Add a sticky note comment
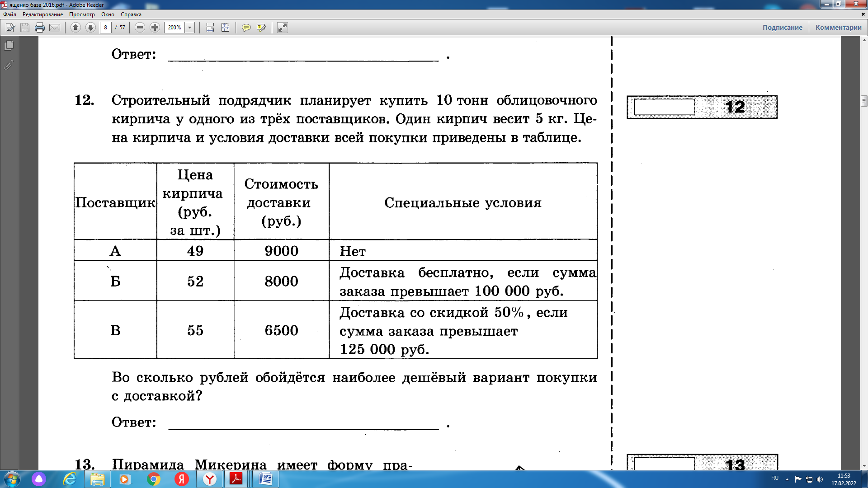 click(x=246, y=28)
